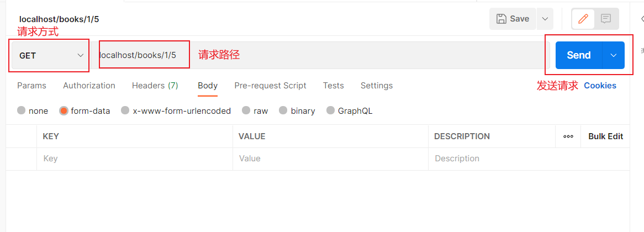
Task: Select x-www-form-urlencoded body type
Action: (x=176, y=111)
